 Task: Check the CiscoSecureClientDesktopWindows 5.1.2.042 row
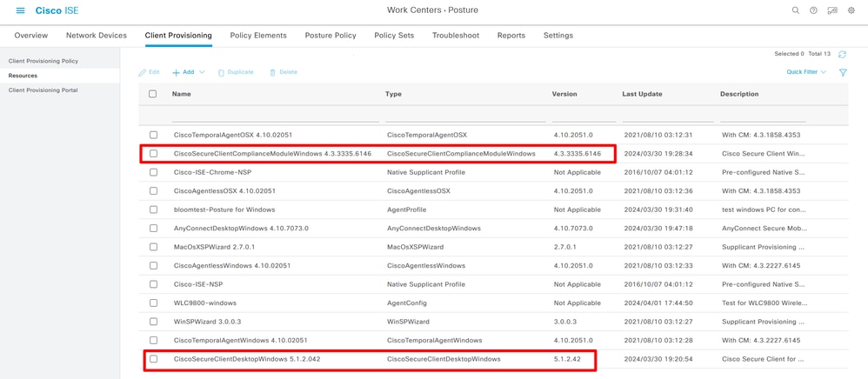click(153, 359)
